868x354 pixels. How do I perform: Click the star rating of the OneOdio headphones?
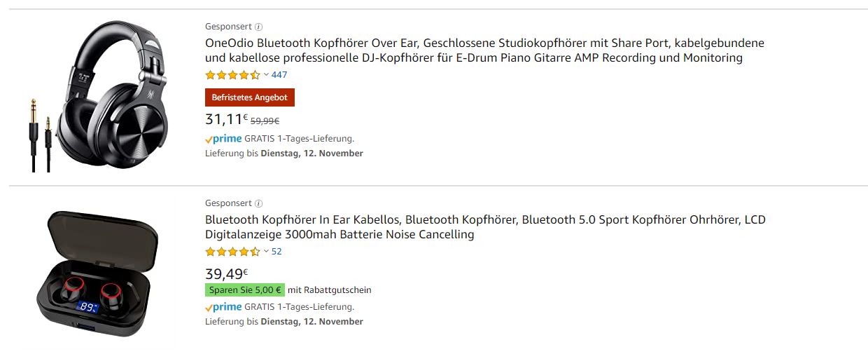232,75
